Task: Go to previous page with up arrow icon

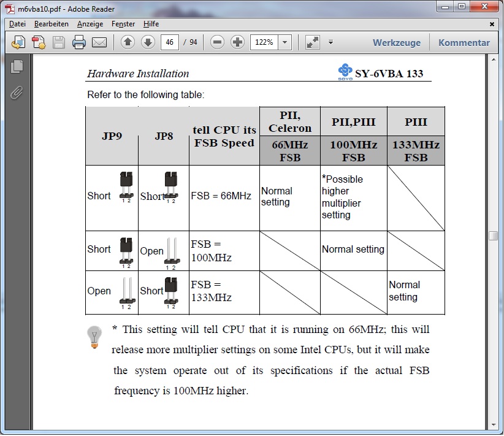Action: [128, 42]
